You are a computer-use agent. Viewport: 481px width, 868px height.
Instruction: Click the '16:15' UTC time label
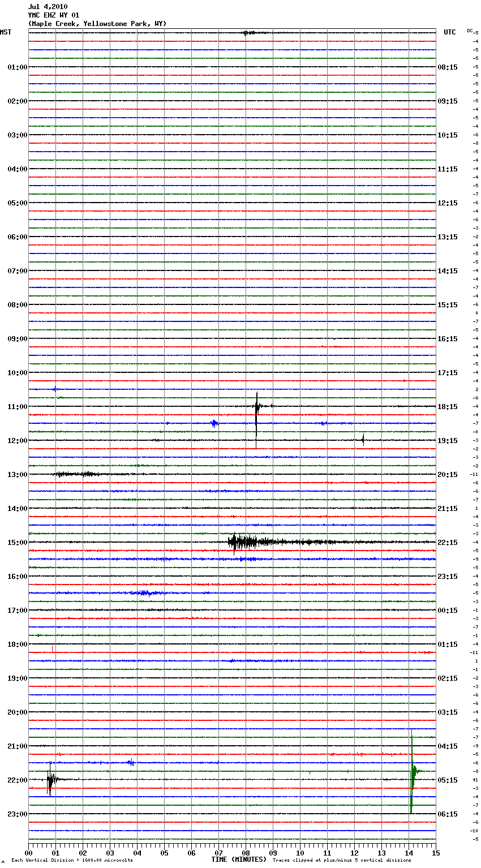tap(448, 339)
